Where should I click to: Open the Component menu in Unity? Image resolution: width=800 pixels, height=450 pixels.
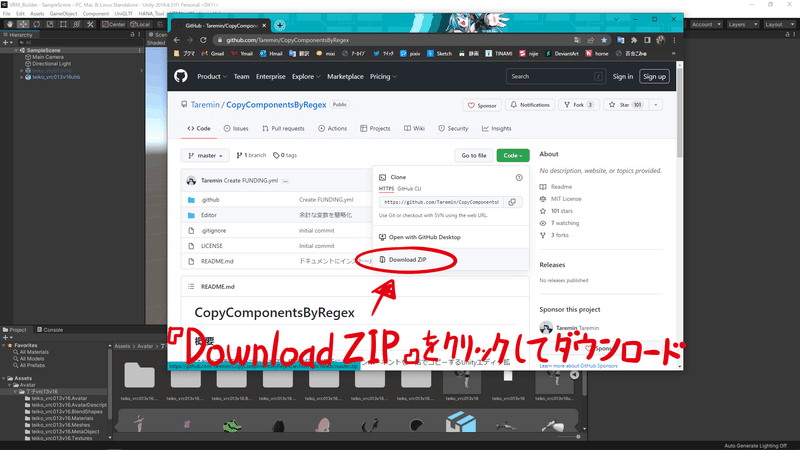coord(95,14)
